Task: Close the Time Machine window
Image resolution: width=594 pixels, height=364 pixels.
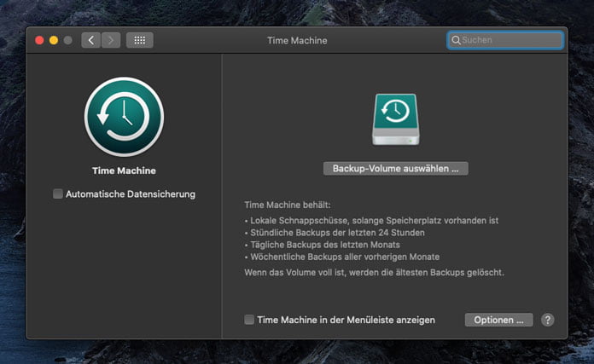Action: [38, 40]
